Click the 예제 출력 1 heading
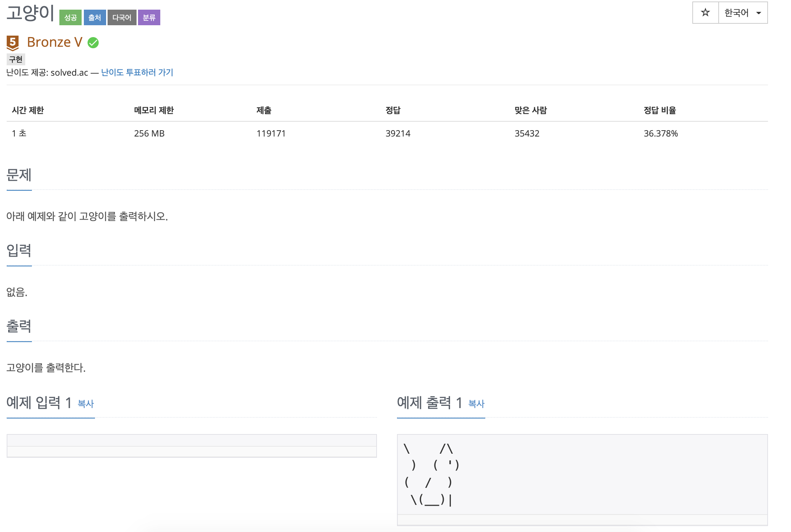The width and height of the screenshot is (791, 532). [x=429, y=403]
